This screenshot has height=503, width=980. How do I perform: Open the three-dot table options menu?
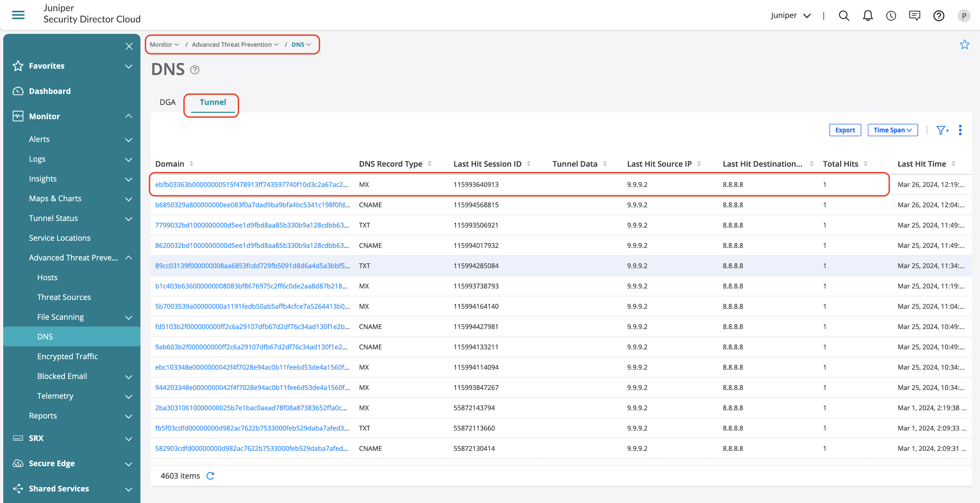pyautogui.click(x=960, y=130)
